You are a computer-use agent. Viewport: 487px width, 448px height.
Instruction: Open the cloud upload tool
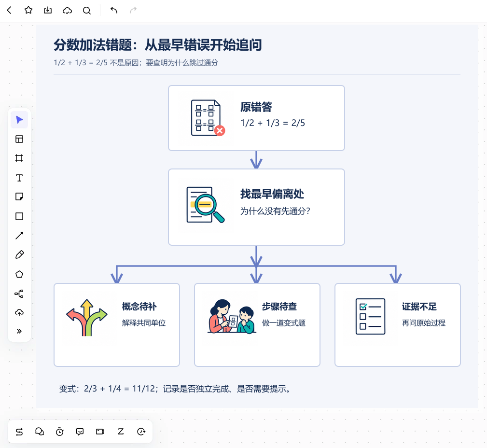[x=19, y=313]
